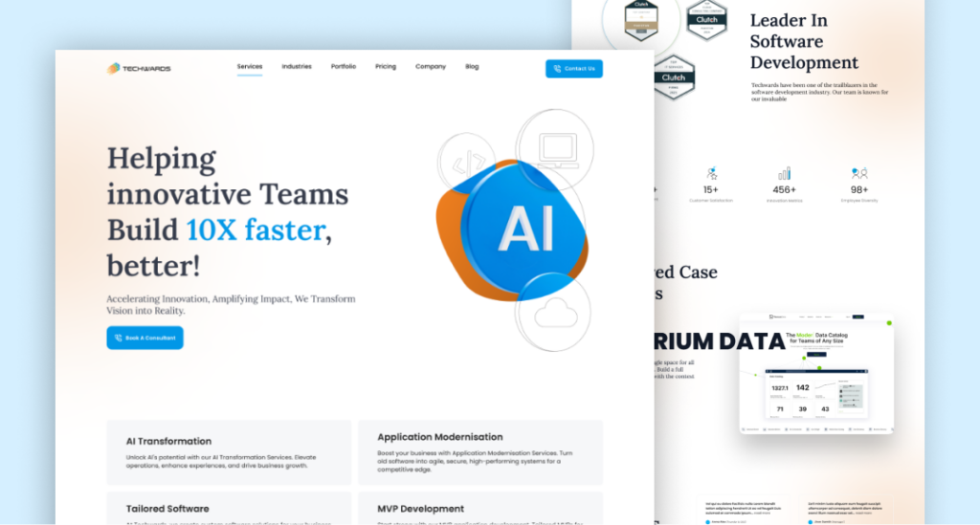Click the Innovation Metrics bar chart icon
Screen dimensions: 980x525
[785, 174]
